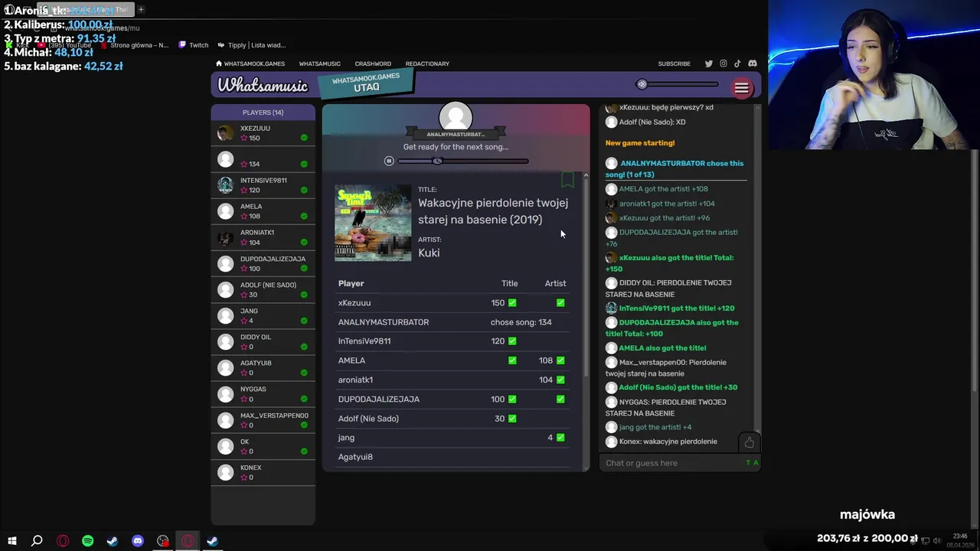Click 'Konex: wakacyjne pierdolenie' chat message
The height and width of the screenshot is (551, 980).
pyautogui.click(x=668, y=442)
